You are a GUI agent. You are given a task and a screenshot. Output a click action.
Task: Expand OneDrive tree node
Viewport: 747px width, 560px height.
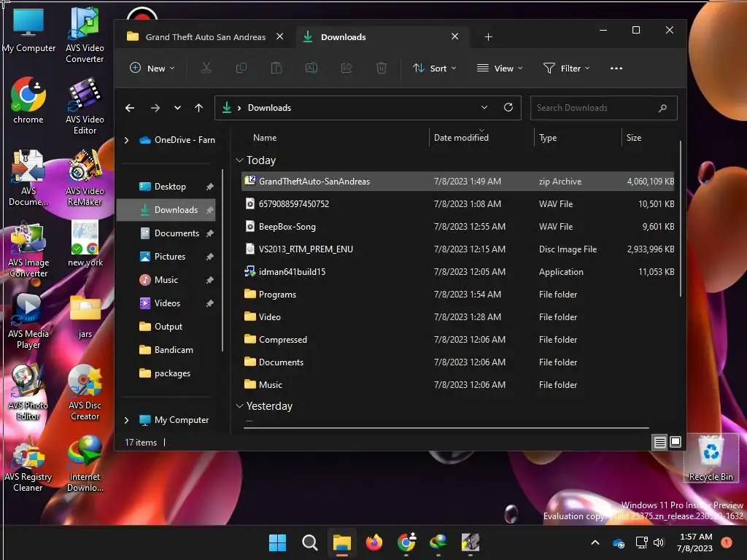pos(126,140)
